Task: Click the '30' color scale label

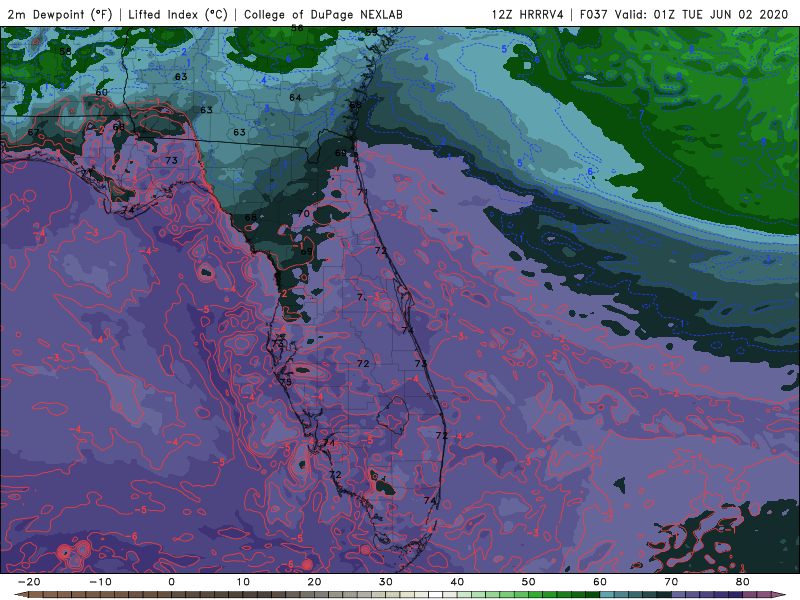Action: pos(386,582)
